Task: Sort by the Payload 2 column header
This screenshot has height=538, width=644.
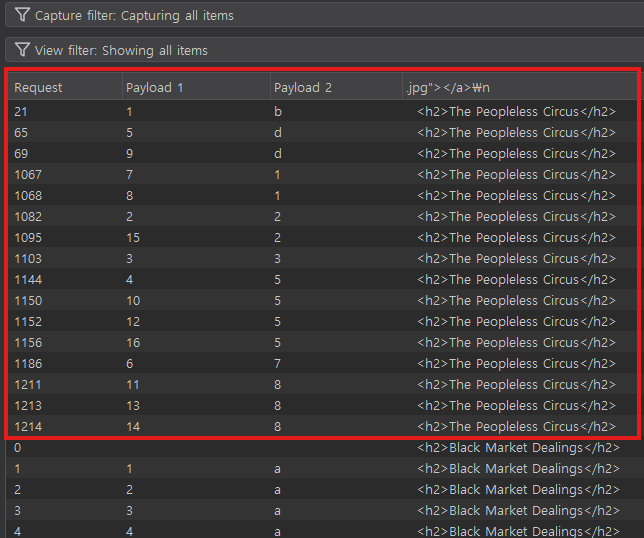Action: click(336, 87)
